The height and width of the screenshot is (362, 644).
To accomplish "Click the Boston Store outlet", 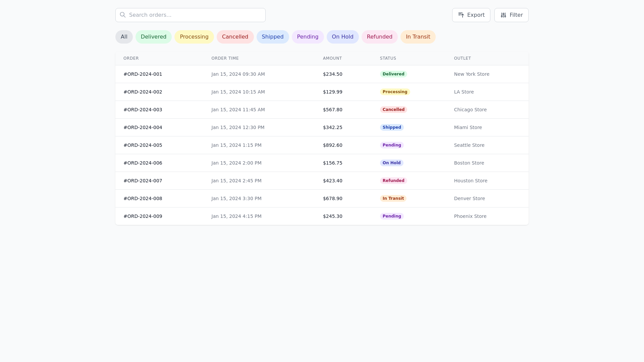I will [x=469, y=163].
